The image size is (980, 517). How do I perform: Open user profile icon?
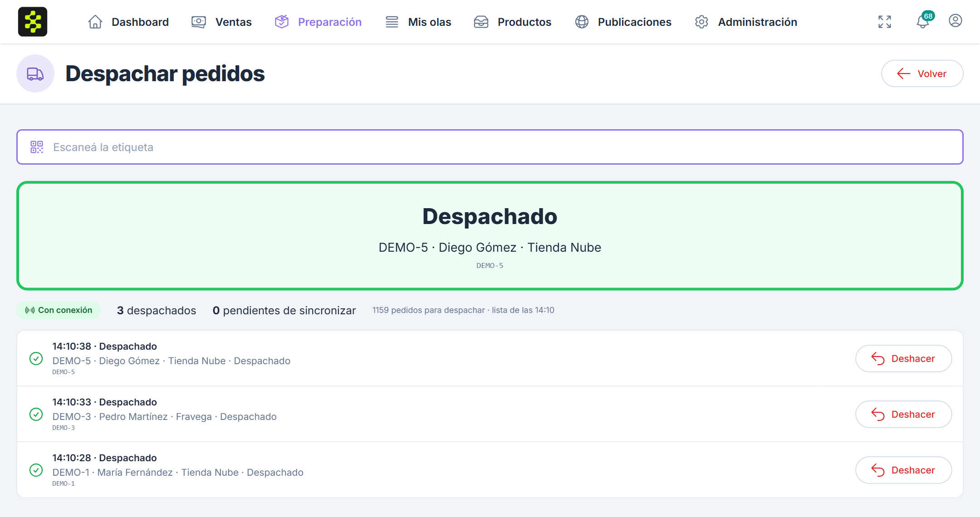955,21
